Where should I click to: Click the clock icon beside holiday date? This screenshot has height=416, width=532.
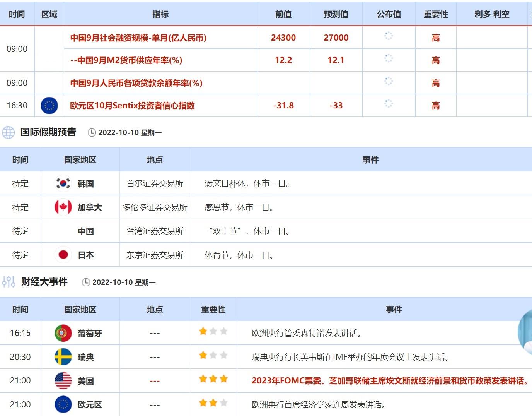pyautogui.click(x=92, y=133)
